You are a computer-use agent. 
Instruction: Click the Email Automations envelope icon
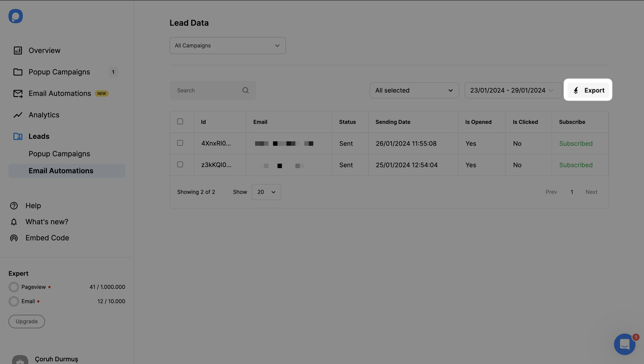pyautogui.click(x=17, y=93)
